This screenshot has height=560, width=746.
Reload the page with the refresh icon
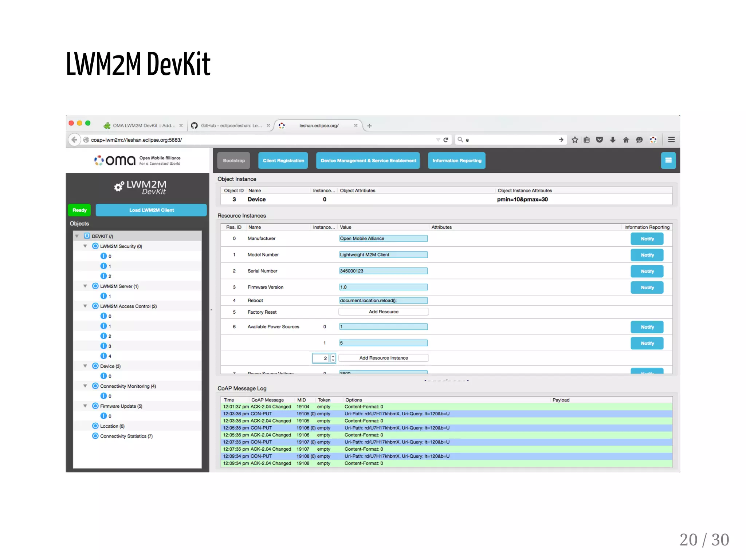pos(445,140)
